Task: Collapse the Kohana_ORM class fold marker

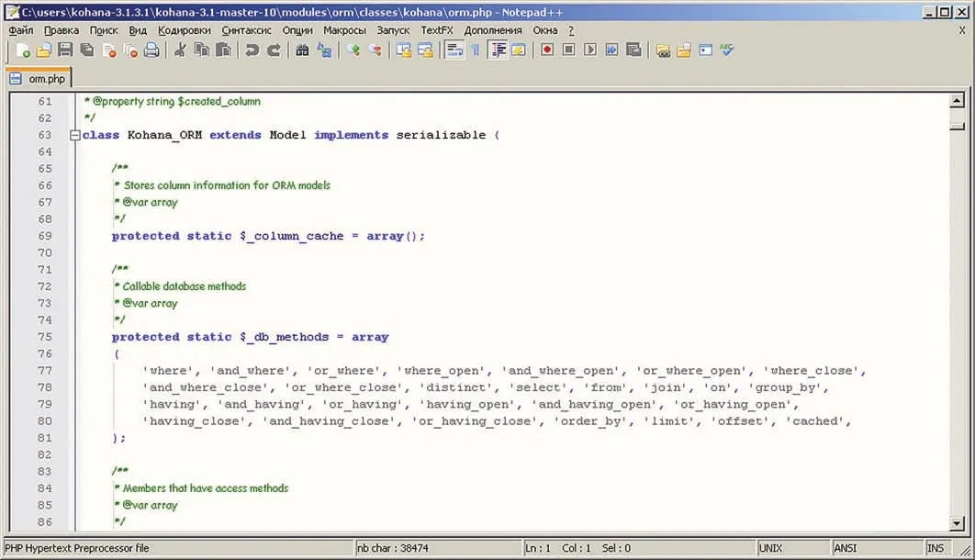Action: click(74, 135)
